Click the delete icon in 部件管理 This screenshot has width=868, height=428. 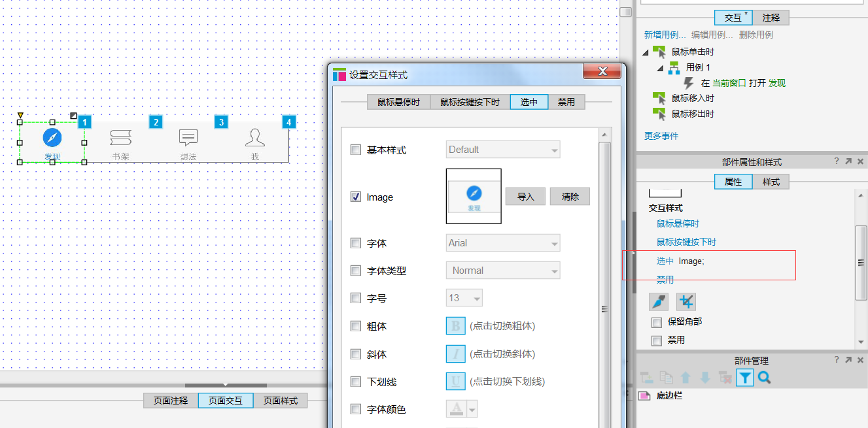pos(725,377)
